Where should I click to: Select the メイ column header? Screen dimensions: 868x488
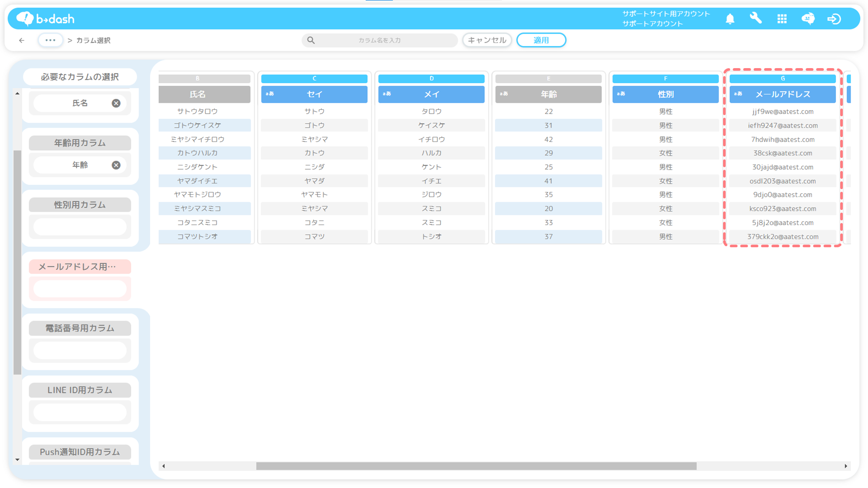[x=431, y=94]
